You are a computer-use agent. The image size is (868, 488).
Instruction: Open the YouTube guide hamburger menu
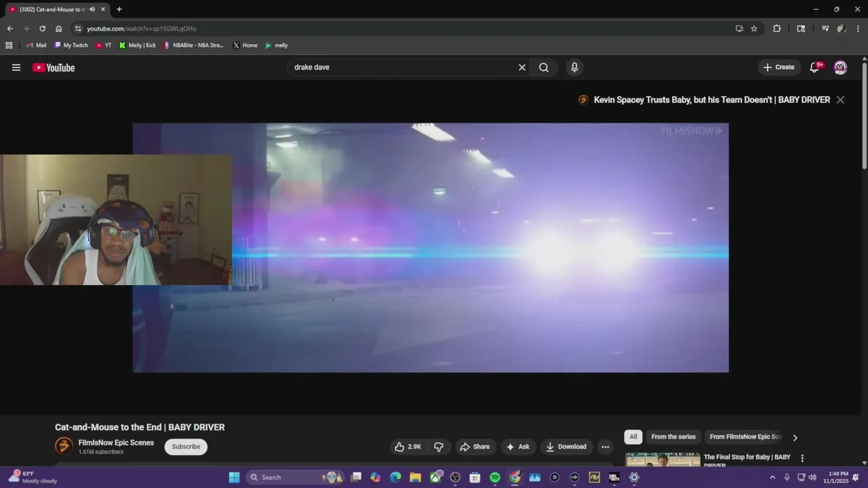tap(16, 67)
